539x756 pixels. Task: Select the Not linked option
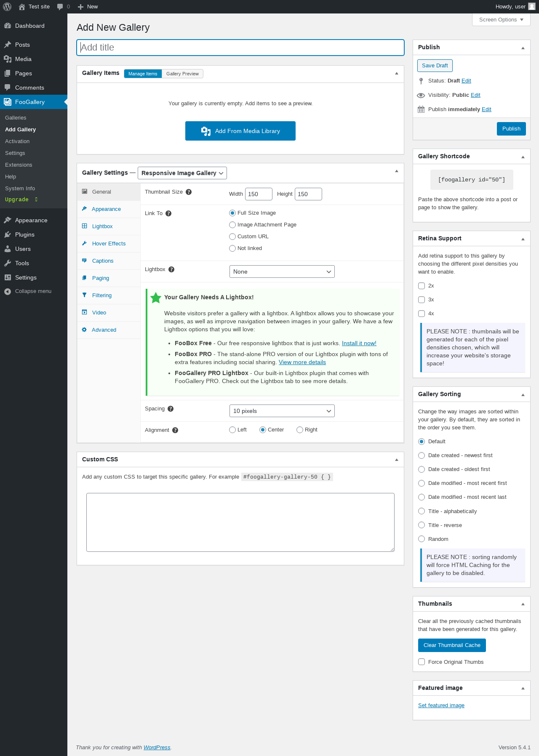(x=232, y=248)
